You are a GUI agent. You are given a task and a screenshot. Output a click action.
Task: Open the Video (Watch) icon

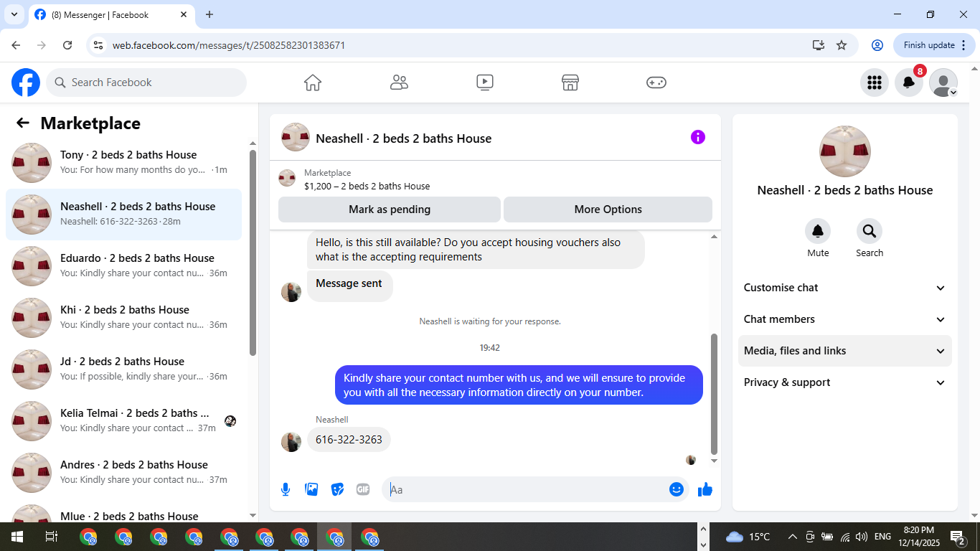[x=485, y=83]
